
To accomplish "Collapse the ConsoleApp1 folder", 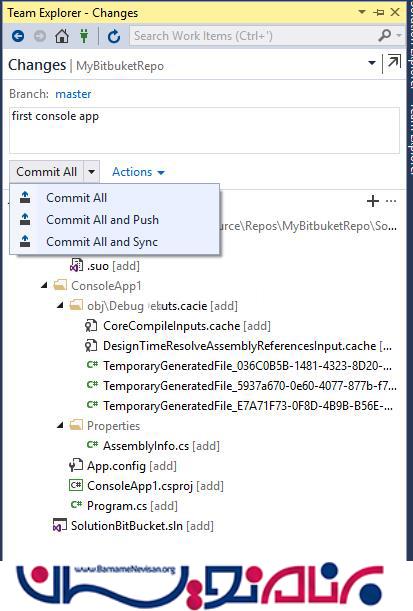I will click(44, 286).
